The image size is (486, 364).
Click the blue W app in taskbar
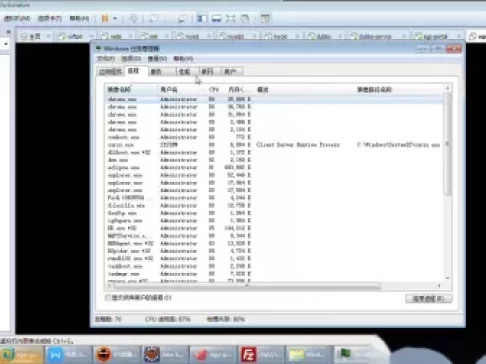point(68,355)
